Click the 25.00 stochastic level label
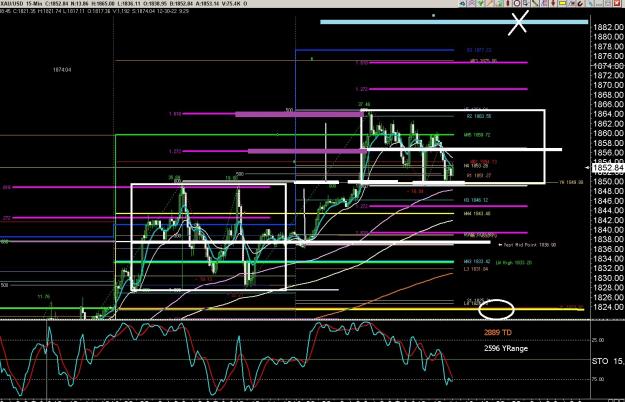The image size is (625, 402). (x=597, y=340)
